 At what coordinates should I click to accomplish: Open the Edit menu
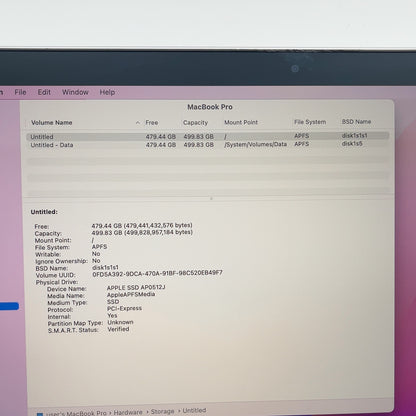pyautogui.click(x=44, y=92)
